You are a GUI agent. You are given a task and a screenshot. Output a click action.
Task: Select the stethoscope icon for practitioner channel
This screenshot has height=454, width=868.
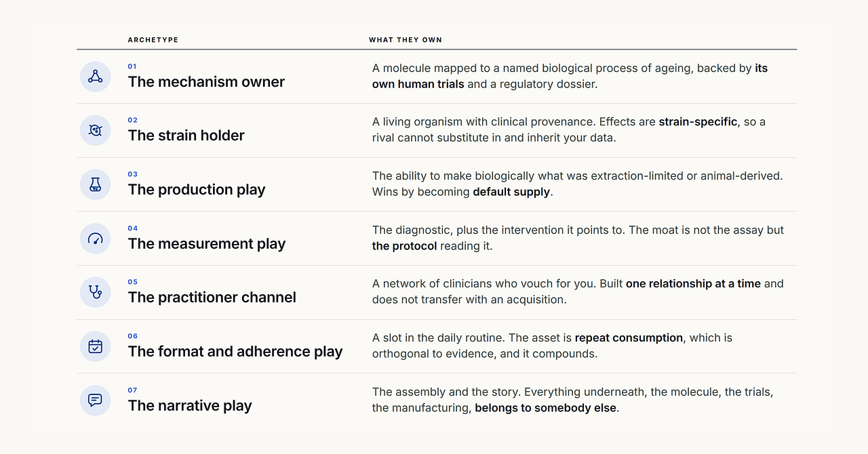click(96, 292)
